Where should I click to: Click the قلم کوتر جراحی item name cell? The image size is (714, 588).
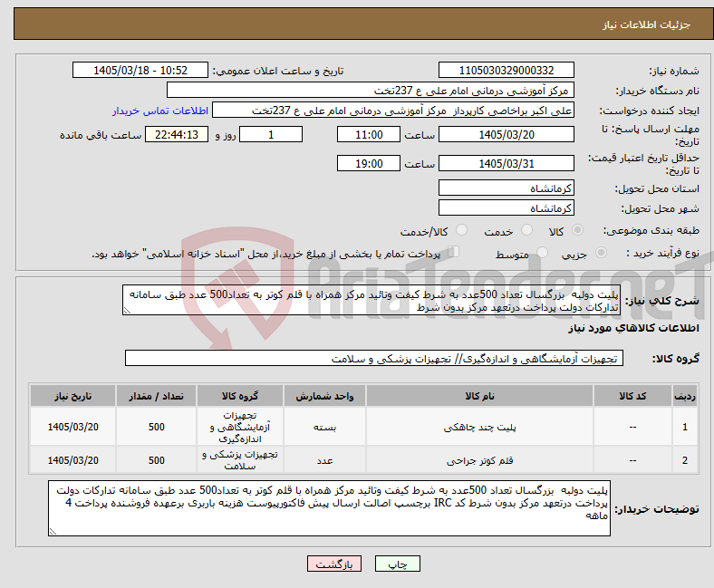point(479,460)
